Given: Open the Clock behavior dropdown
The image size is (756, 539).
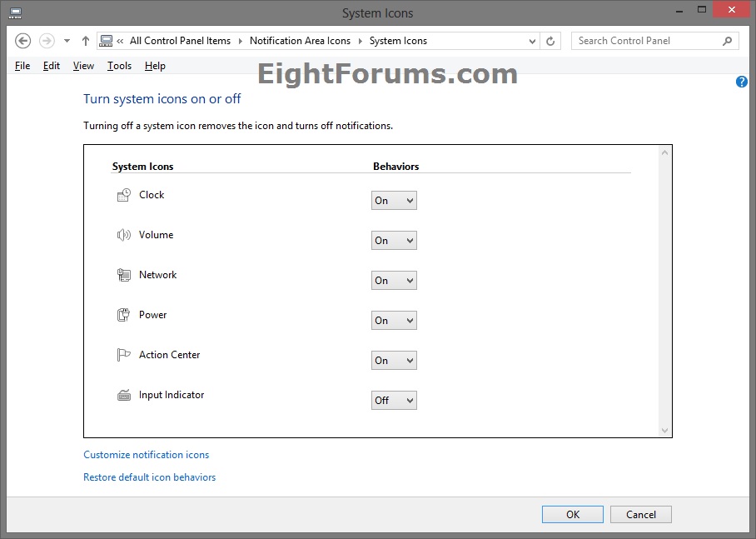Looking at the screenshot, I should [x=394, y=201].
